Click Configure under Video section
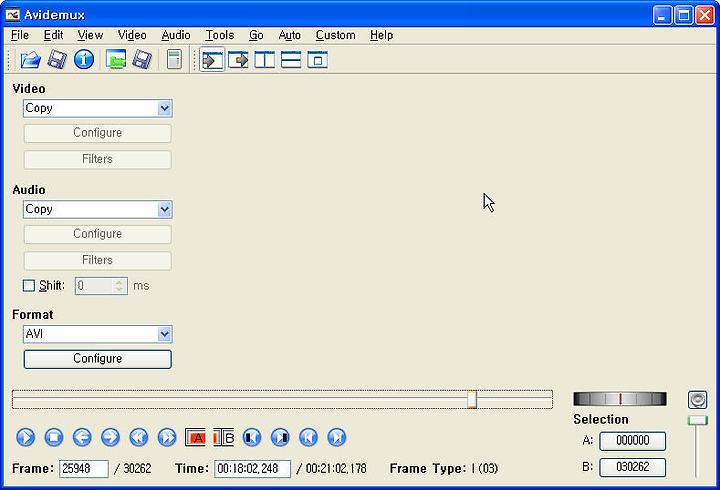 97,133
